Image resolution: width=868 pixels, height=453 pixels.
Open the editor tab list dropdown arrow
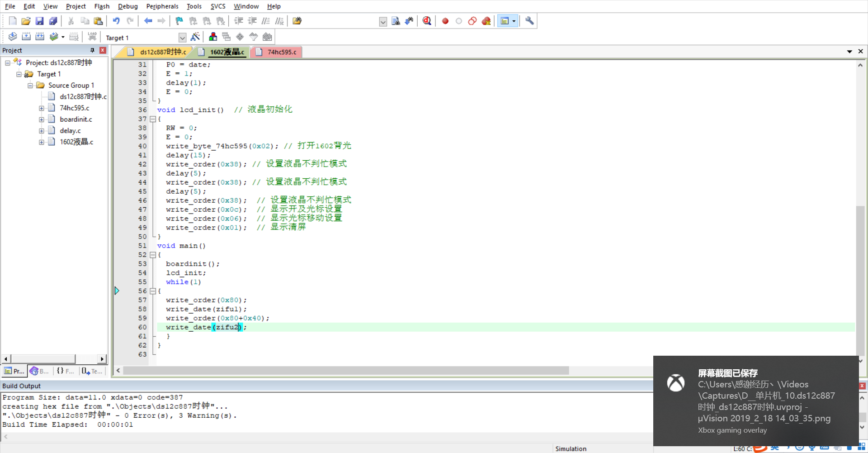pyautogui.click(x=849, y=52)
